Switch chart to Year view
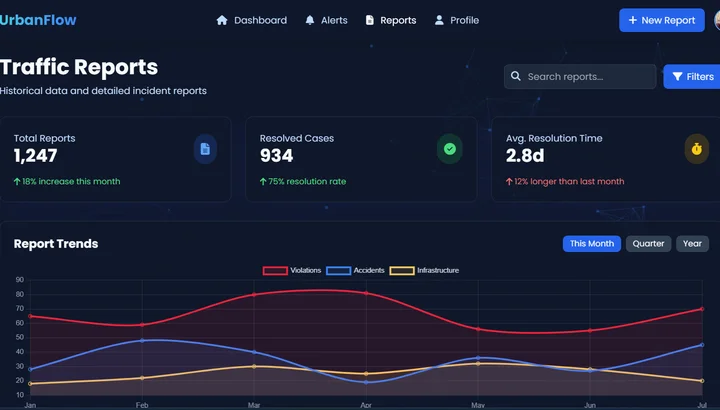 tap(692, 244)
